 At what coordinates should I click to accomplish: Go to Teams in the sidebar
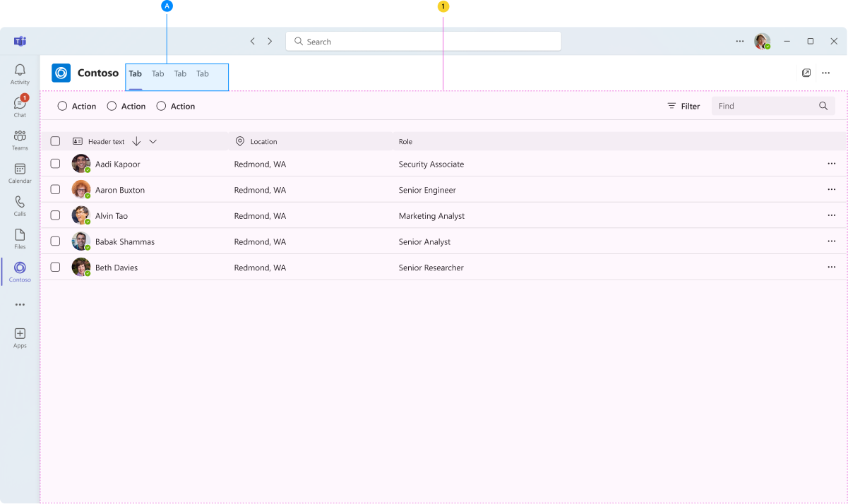[x=20, y=139]
